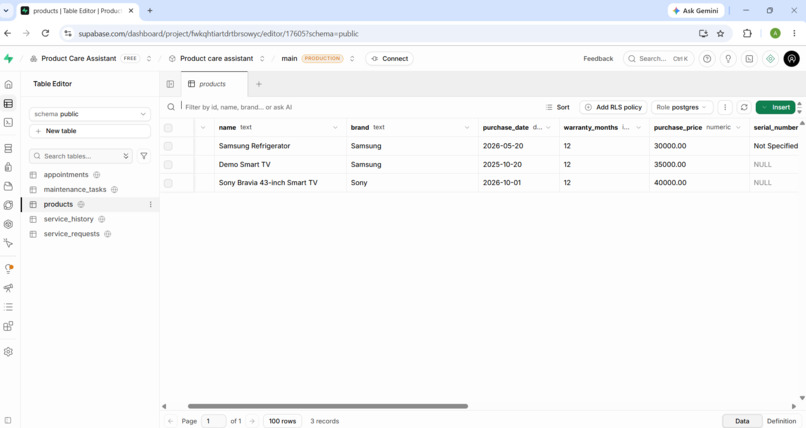Viewport: 806px width, 428px height.
Task: Open the header lightbulb advisor icon
Action: click(x=728, y=59)
